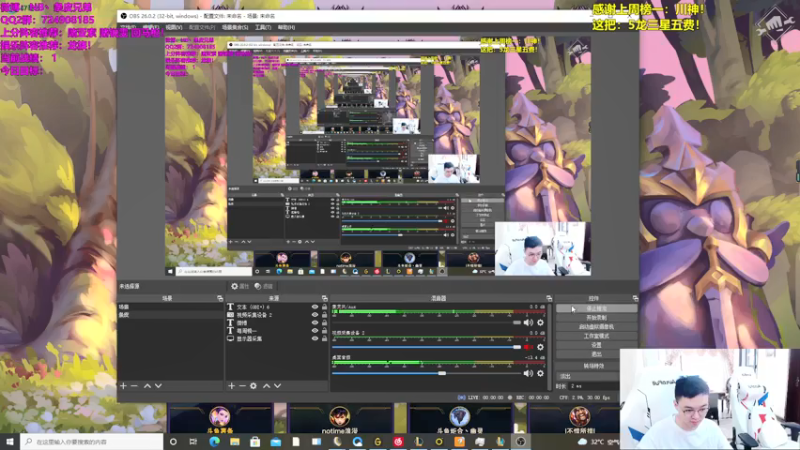The width and height of the screenshot is (800, 450).
Task: Pop out the 场景 dock panel
Action: pyautogui.click(x=220, y=298)
